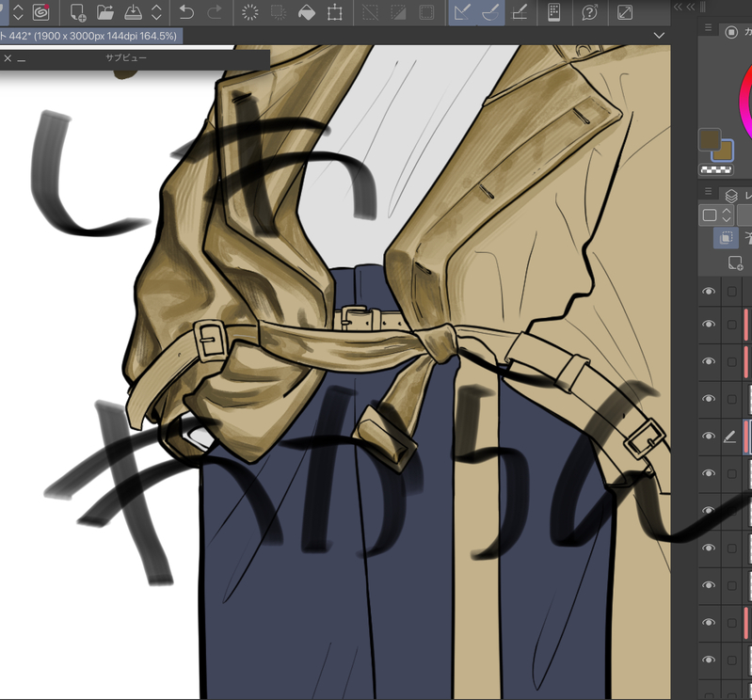Screen dimensions: 752x700
Task: Click the new layer icon in layer panel
Action: click(735, 262)
